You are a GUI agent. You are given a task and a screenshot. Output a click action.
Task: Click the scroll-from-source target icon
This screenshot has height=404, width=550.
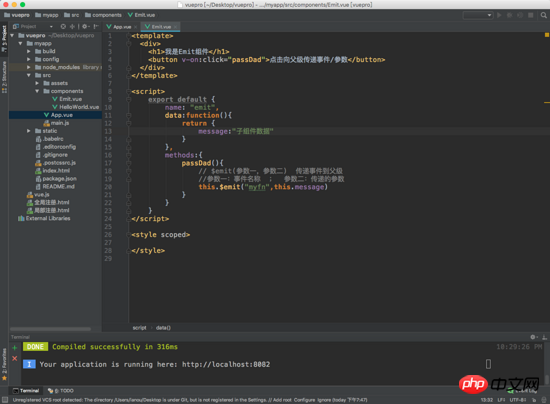click(63, 26)
